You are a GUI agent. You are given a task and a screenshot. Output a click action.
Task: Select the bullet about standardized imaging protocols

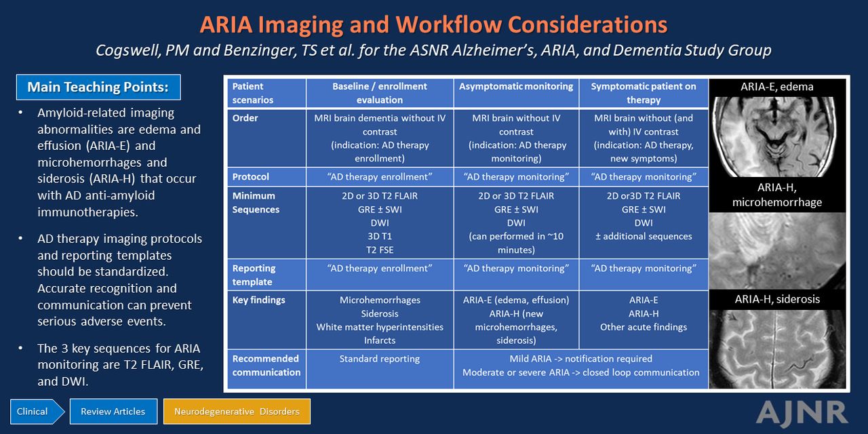(x=119, y=280)
